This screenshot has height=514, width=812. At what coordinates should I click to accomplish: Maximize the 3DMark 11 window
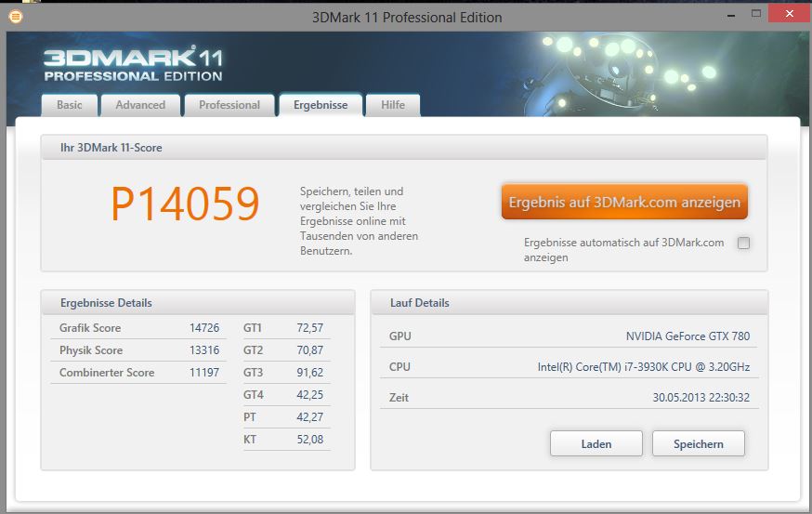[x=756, y=14]
